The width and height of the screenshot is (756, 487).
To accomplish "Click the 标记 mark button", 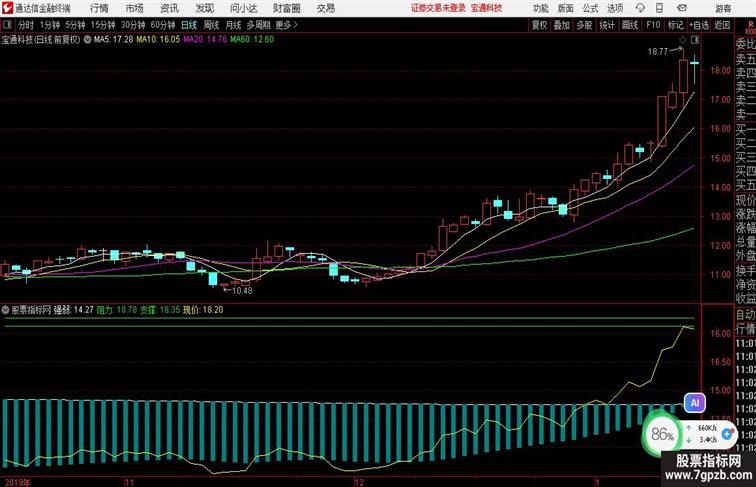I will point(675,25).
